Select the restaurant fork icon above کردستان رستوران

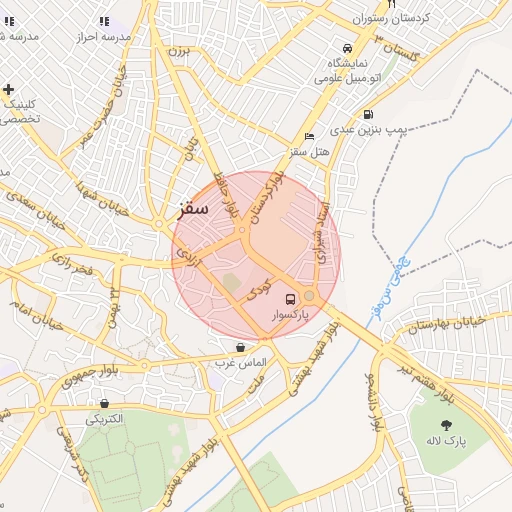tap(391, 4)
